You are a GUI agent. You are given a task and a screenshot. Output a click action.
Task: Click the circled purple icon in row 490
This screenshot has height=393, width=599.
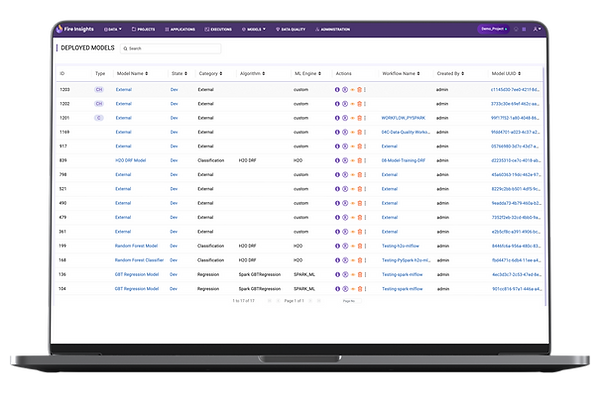coord(345,203)
